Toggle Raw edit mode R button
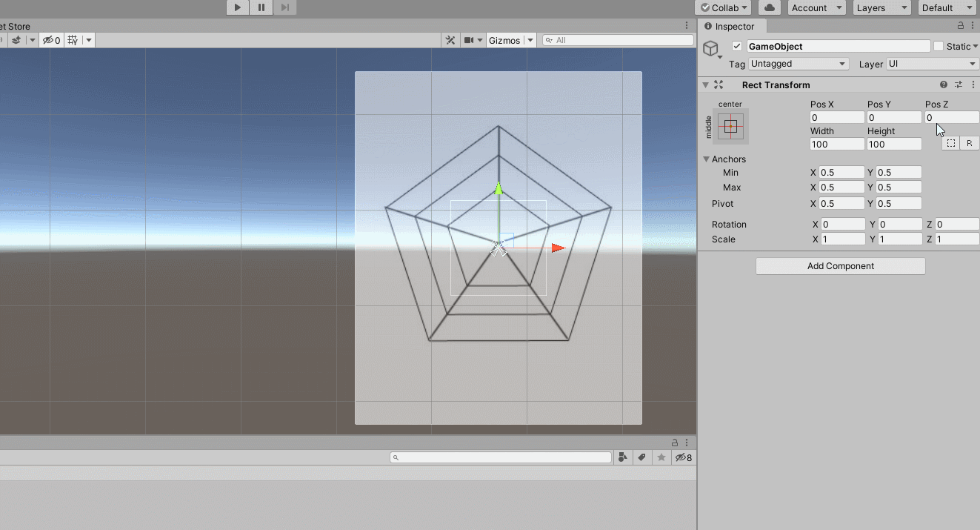The height and width of the screenshot is (530, 980). [969, 143]
